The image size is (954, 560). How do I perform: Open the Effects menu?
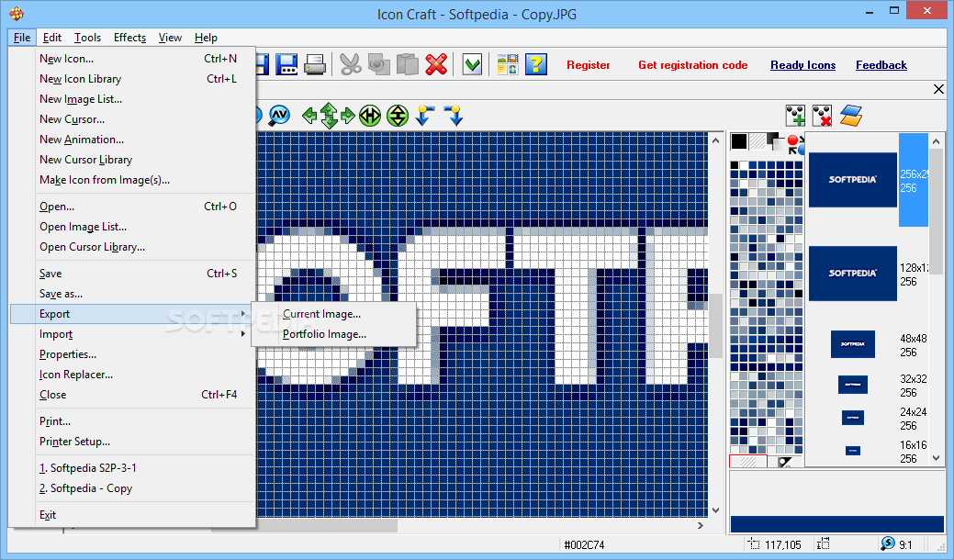pyautogui.click(x=129, y=37)
